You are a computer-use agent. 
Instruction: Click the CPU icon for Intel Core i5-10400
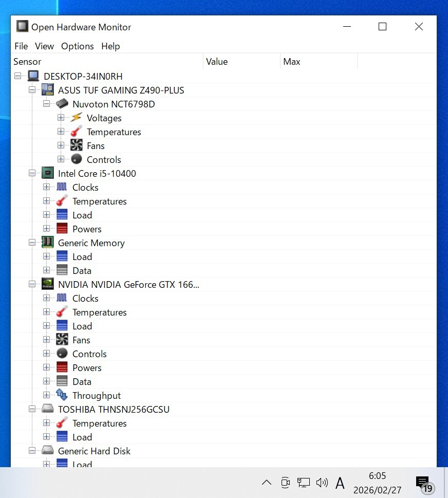click(48, 173)
